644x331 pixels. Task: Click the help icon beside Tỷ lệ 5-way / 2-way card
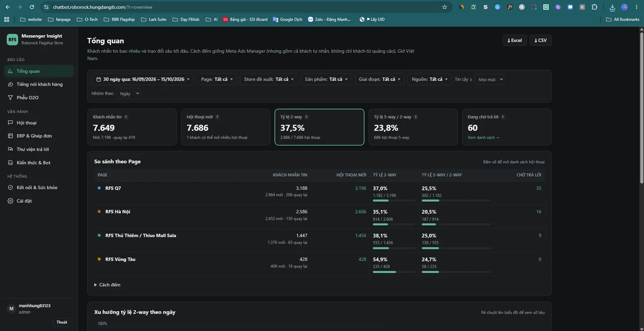click(x=416, y=117)
